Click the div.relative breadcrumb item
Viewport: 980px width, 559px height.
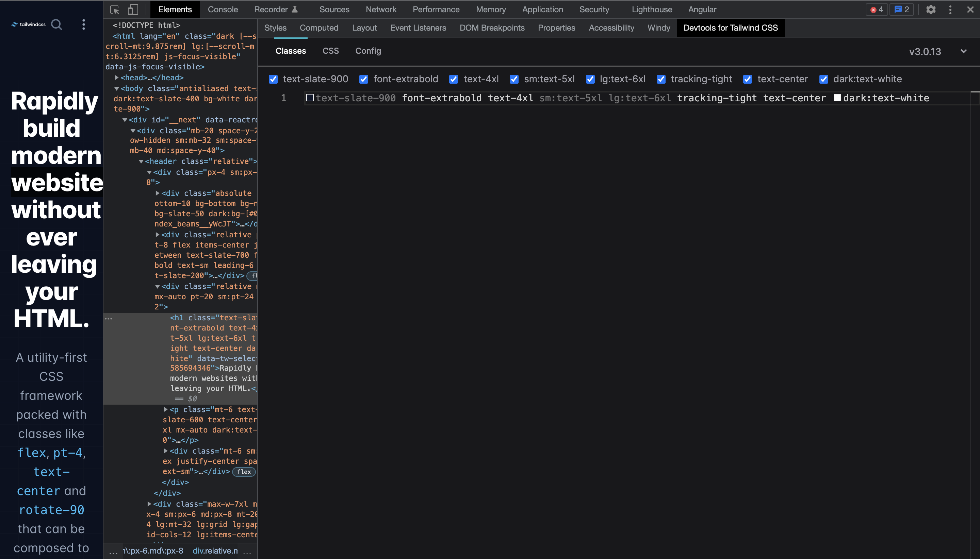tap(215, 551)
